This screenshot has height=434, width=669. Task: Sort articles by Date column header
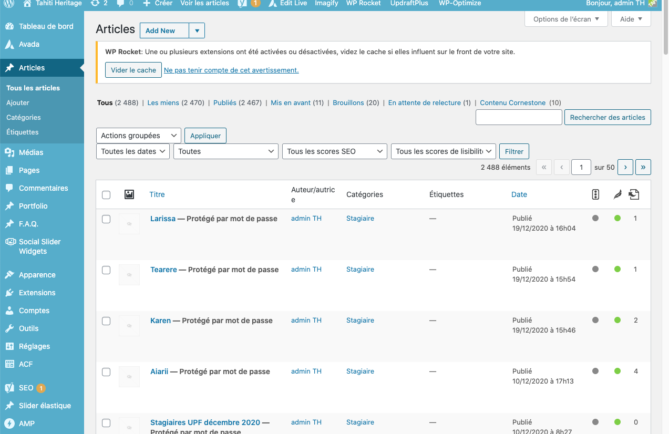pos(519,195)
